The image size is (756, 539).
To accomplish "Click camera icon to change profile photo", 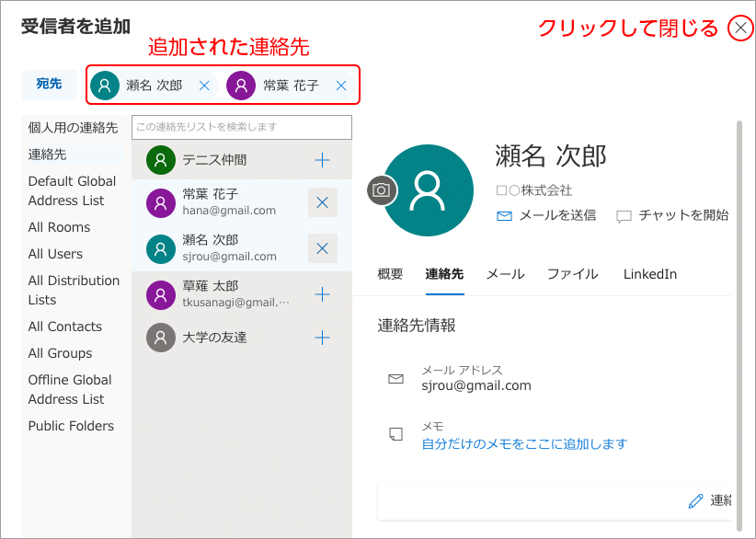I will click(383, 190).
